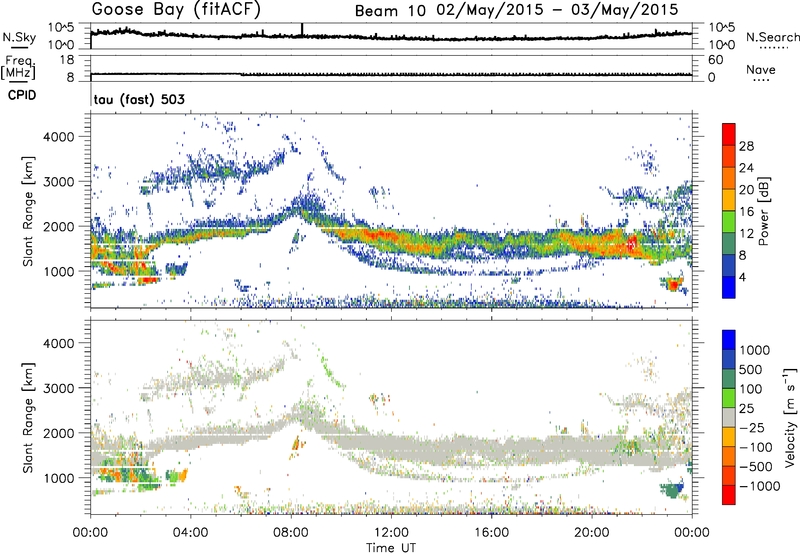This screenshot has width=800, height=554.
Task: Click the '100' label on Velocity color bar
Action: pyautogui.click(x=751, y=389)
